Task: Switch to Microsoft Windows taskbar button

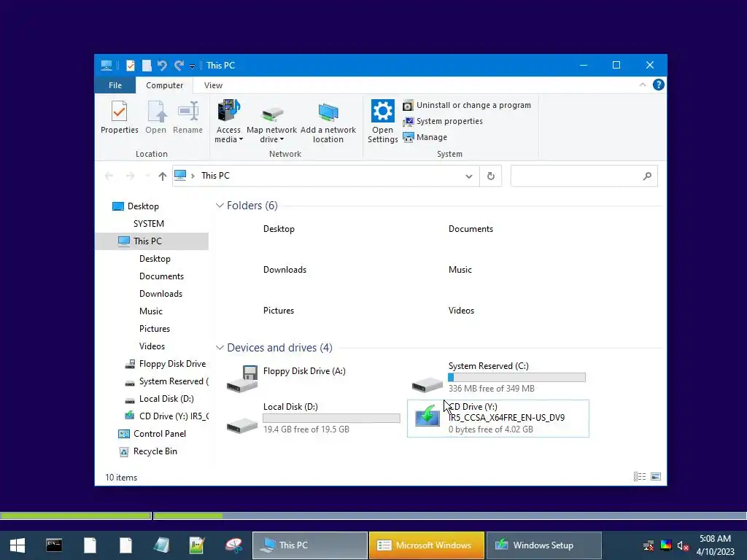Action: (426, 545)
